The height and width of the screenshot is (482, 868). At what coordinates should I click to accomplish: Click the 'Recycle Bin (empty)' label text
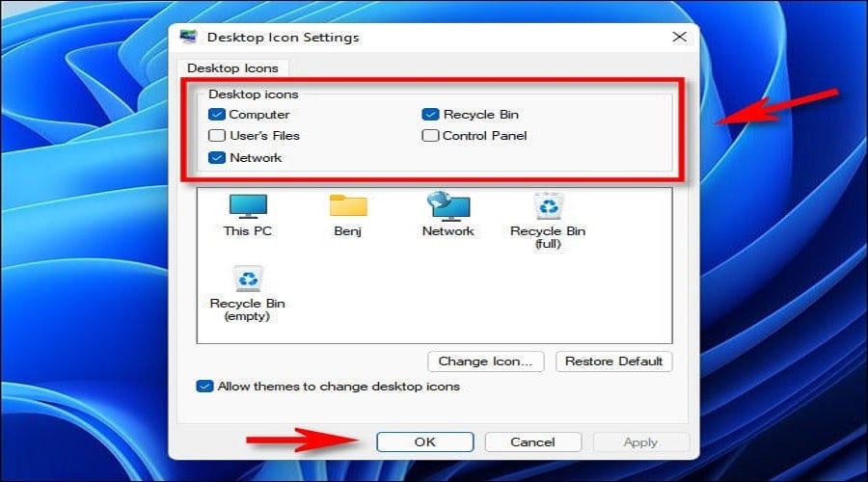tap(248, 309)
